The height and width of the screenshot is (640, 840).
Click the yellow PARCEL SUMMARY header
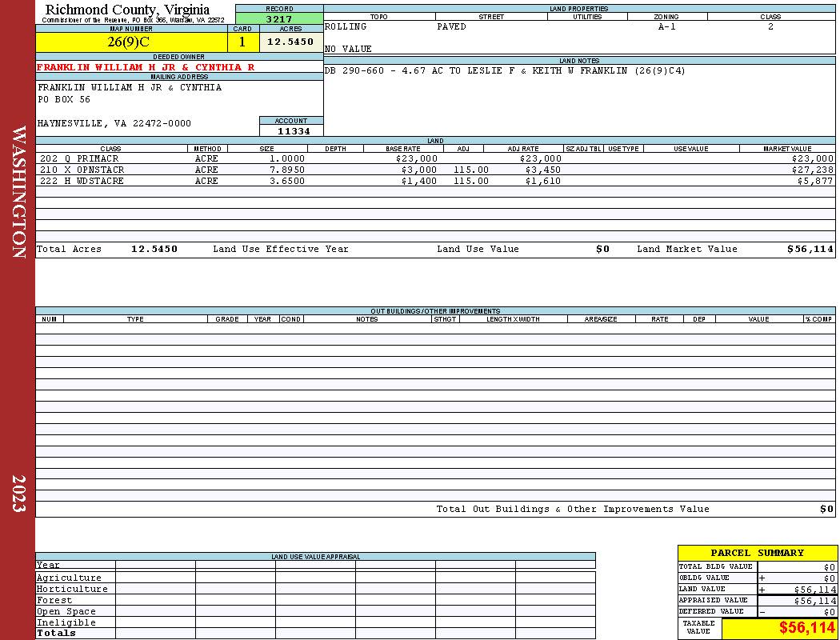click(x=757, y=553)
